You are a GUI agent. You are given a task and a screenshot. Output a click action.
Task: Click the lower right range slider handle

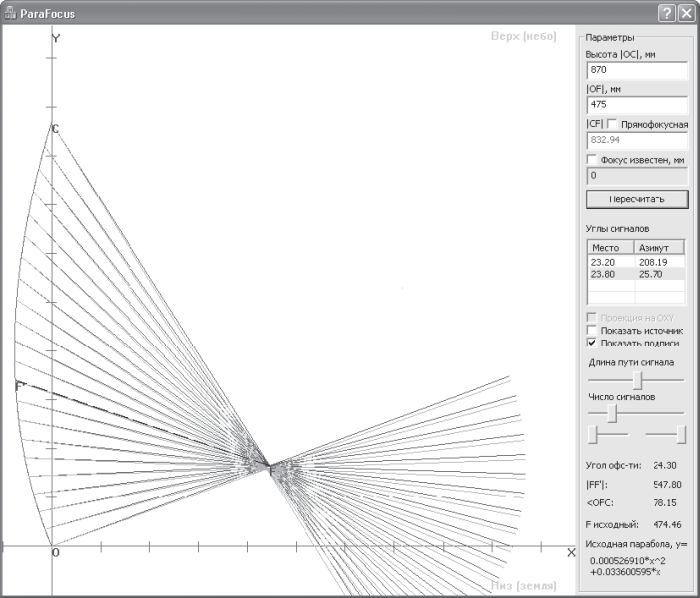pyautogui.click(x=681, y=434)
